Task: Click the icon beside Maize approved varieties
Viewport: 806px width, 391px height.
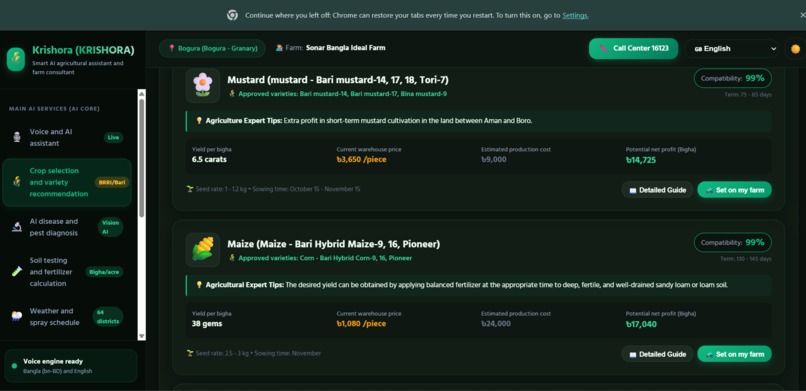Action: pos(232,258)
